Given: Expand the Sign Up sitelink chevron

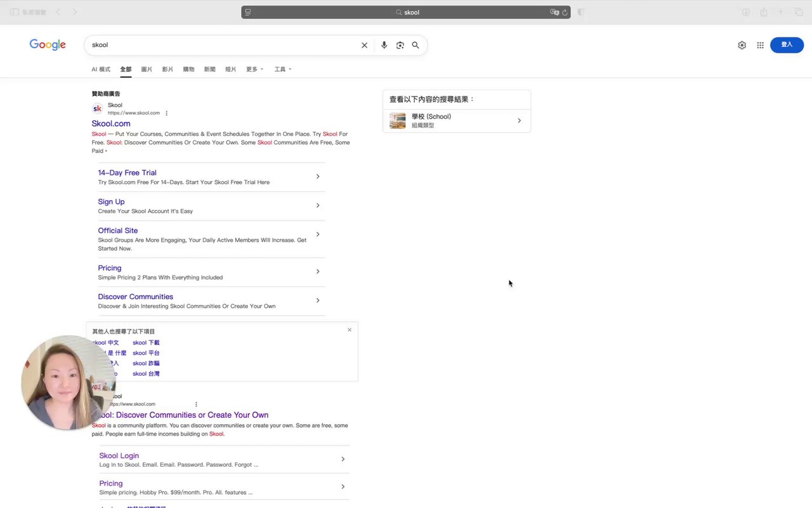Looking at the screenshot, I should tap(318, 206).
